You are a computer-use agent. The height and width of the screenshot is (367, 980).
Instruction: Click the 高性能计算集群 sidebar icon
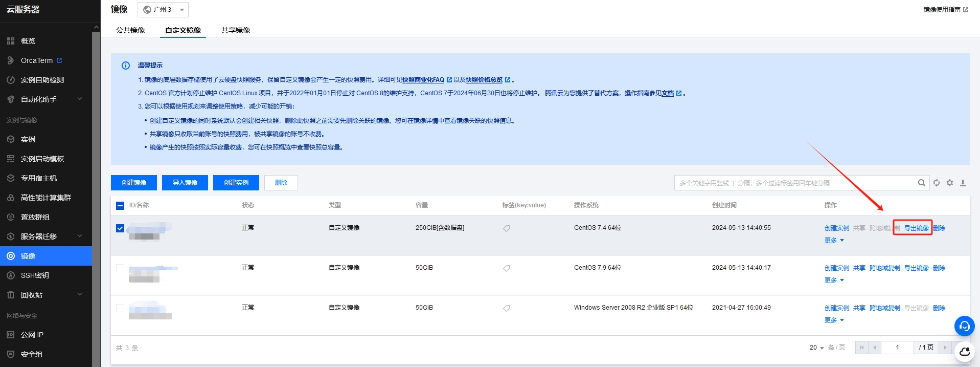[x=11, y=198]
